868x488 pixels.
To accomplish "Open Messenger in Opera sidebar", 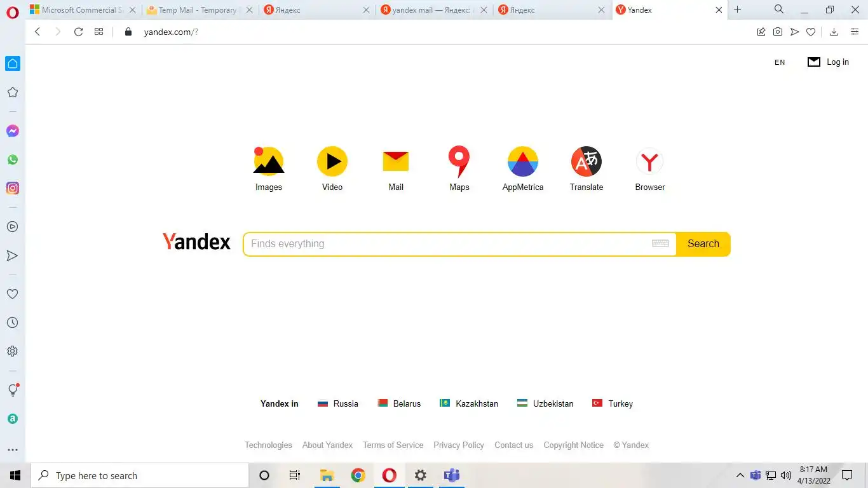I will [x=13, y=131].
